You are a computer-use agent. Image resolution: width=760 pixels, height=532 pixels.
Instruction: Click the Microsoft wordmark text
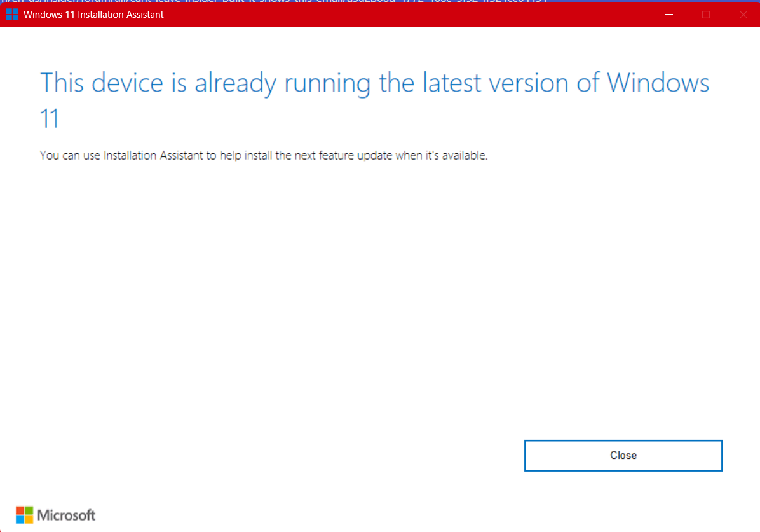click(x=66, y=515)
